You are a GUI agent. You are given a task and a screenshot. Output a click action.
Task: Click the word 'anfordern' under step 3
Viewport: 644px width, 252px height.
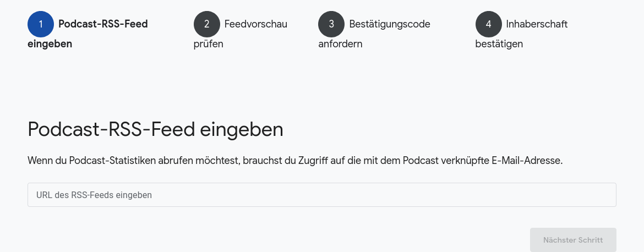(341, 44)
